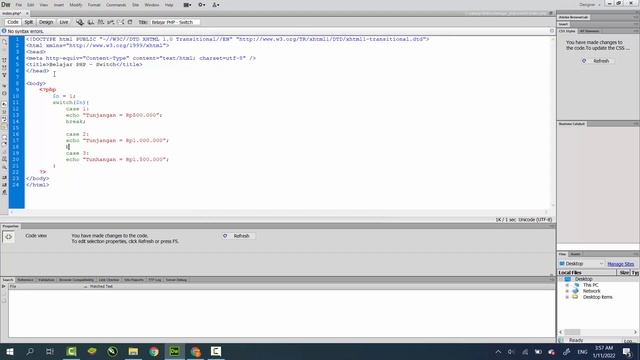This screenshot has height=360, width=640.
Task: Click the Refresh design view toolbar icon
Action: click(x=130, y=22)
